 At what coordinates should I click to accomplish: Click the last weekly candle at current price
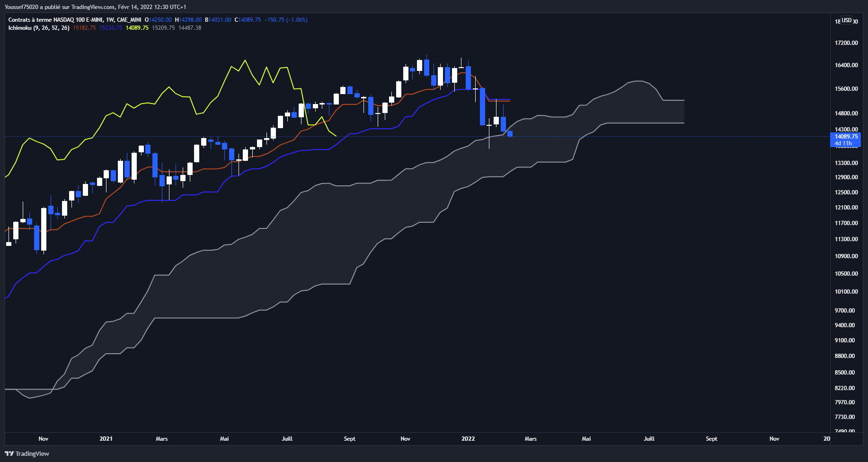click(x=510, y=134)
